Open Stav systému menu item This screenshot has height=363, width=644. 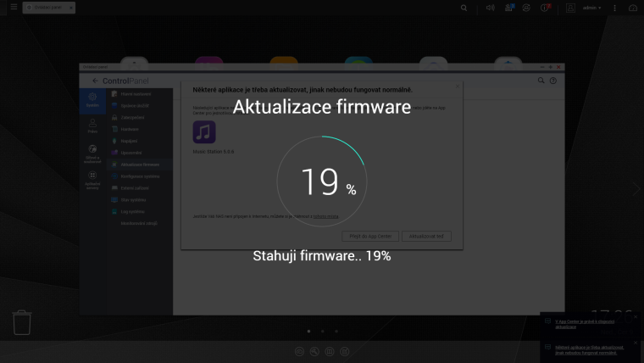pyautogui.click(x=140, y=200)
